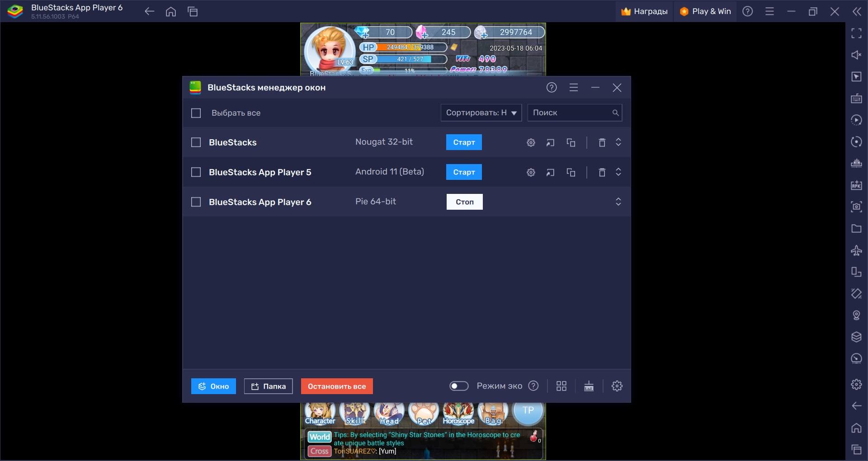Open settings for the BlueStacks instance
The height and width of the screenshot is (461, 868).
click(531, 142)
